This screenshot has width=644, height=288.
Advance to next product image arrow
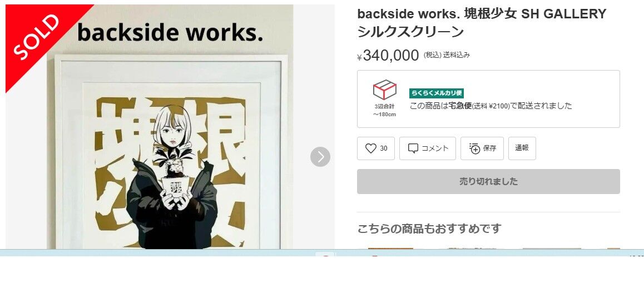pos(320,157)
